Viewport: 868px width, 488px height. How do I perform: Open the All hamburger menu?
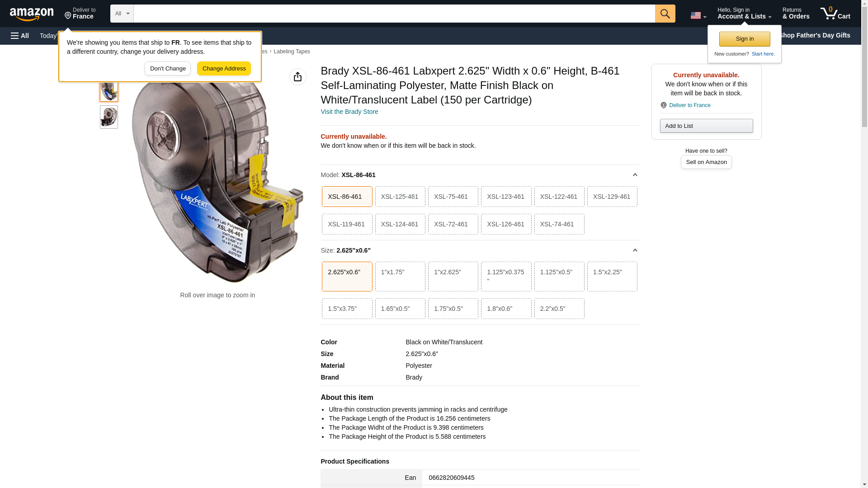pyautogui.click(x=20, y=36)
